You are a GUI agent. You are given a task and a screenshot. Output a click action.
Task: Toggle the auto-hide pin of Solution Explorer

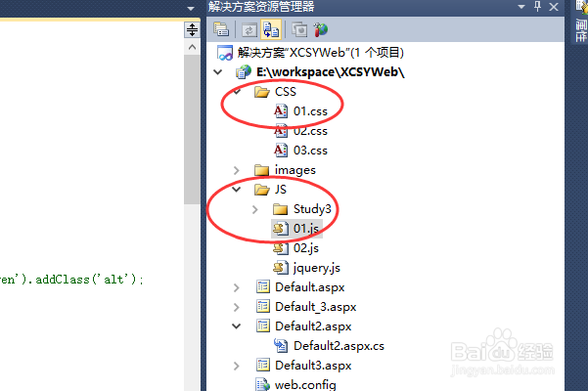pyautogui.click(x=538, y=7)
